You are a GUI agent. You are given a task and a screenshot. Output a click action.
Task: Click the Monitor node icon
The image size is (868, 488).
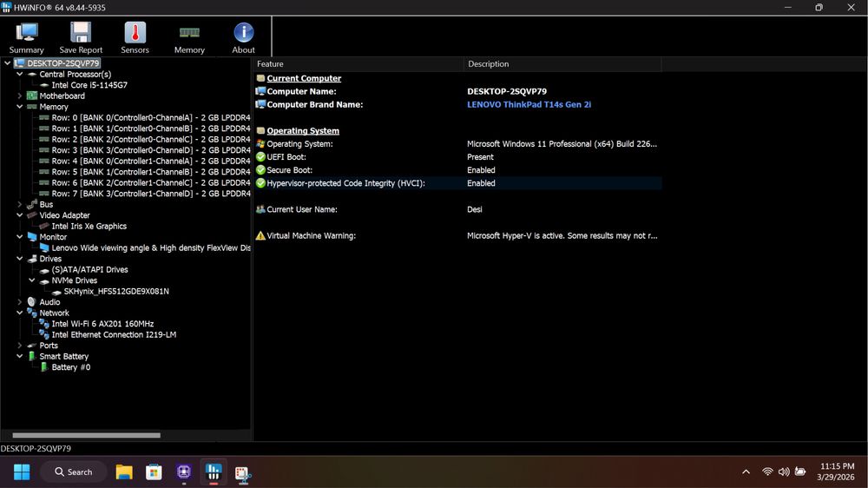(x=32, y=236)
